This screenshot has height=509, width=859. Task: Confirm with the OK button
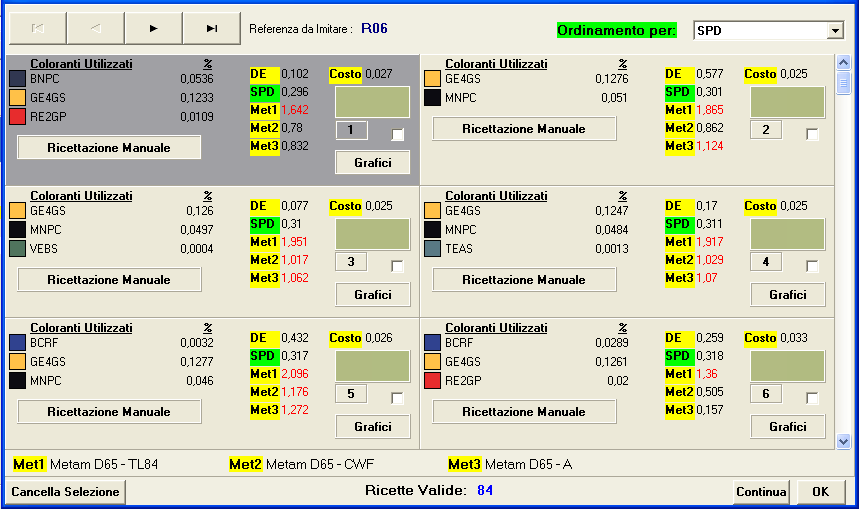[x=820, y=492]
